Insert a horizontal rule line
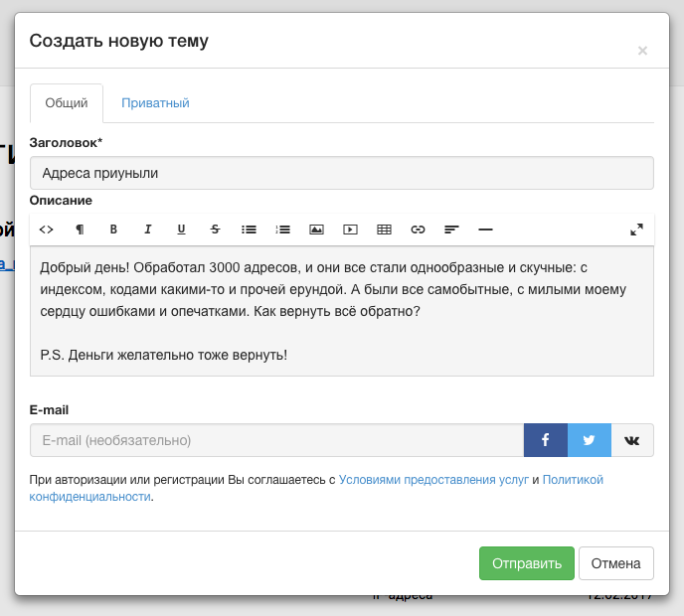 pos(485,230)
